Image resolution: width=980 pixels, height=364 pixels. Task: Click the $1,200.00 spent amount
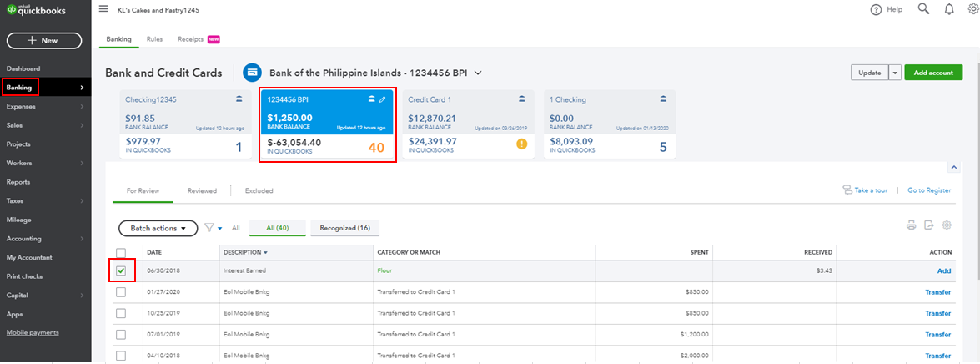point(694,335)
